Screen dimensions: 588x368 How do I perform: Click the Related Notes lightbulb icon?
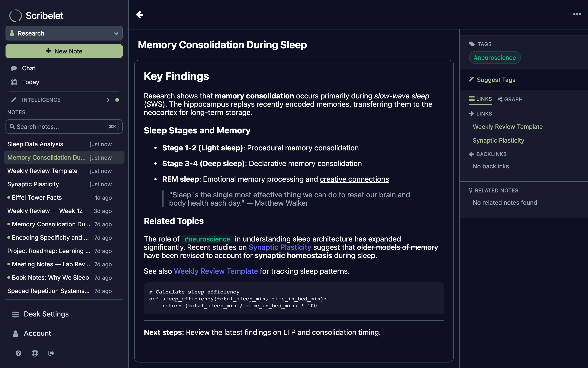[x=471, y=190]
